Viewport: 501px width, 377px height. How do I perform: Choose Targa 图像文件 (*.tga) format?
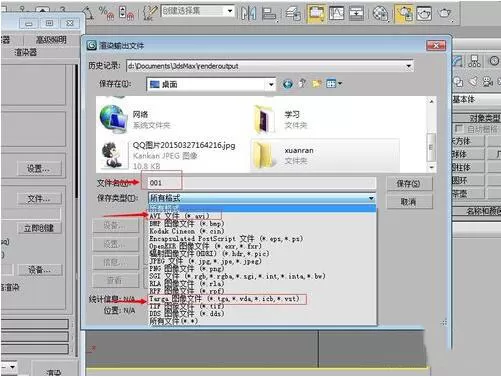224,299
